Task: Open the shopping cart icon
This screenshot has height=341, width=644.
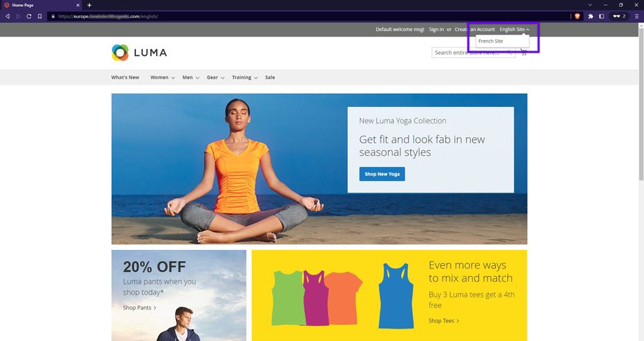Action: 524,52
